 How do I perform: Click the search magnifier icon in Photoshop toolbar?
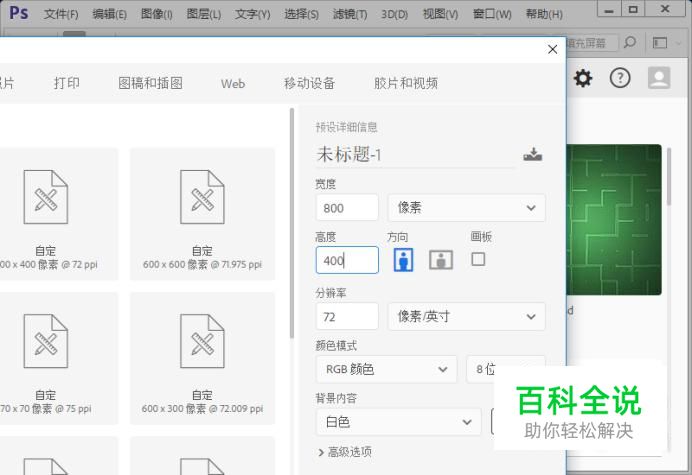(630, 42)
